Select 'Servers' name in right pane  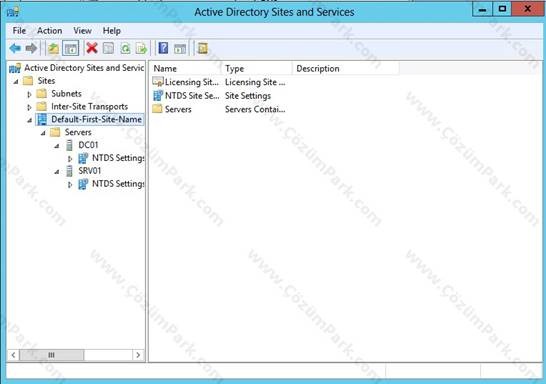178,109
